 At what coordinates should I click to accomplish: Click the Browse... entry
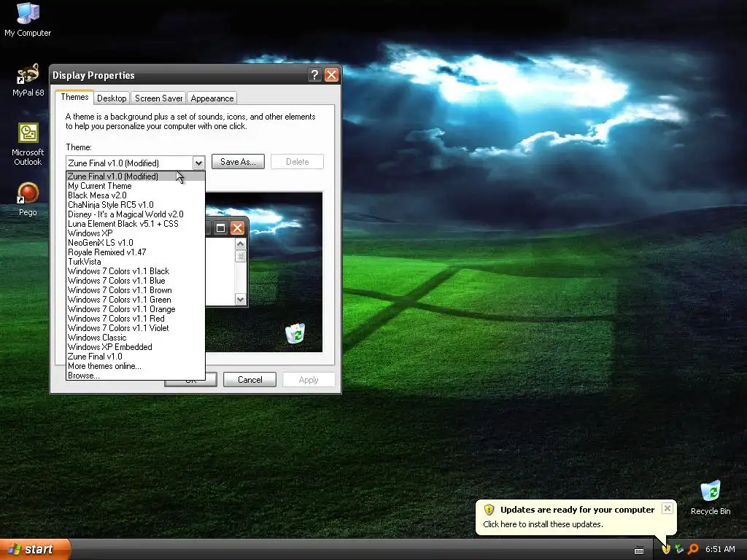point(136,376)
